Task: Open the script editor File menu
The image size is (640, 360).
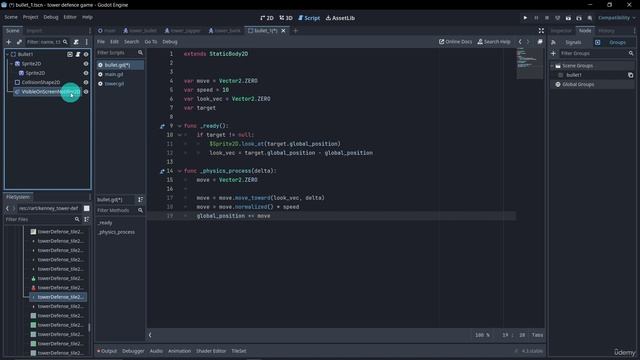Action: pyautogui.click(x=101, y=42)
